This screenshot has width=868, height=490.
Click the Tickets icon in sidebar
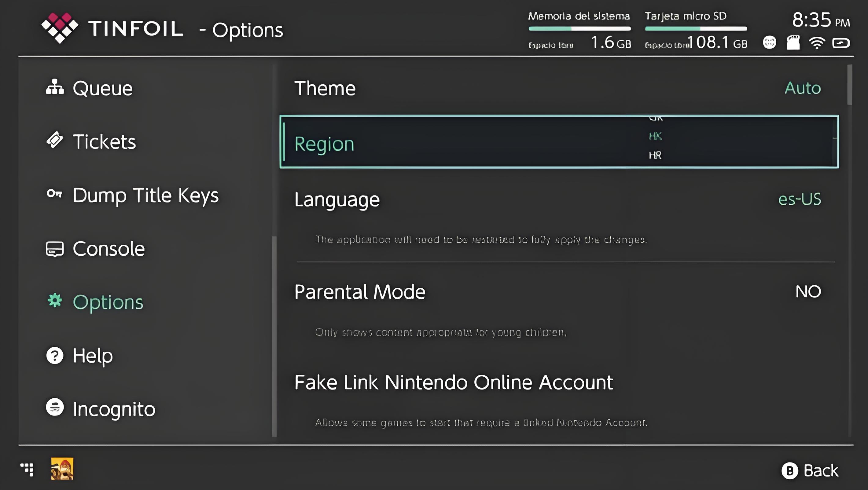tap(55, 140)
